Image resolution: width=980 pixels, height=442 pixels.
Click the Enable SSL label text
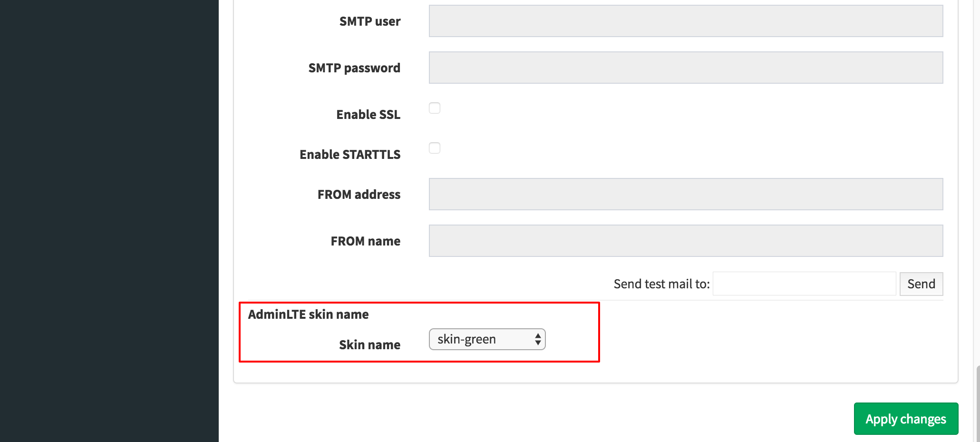coord(369,115)
